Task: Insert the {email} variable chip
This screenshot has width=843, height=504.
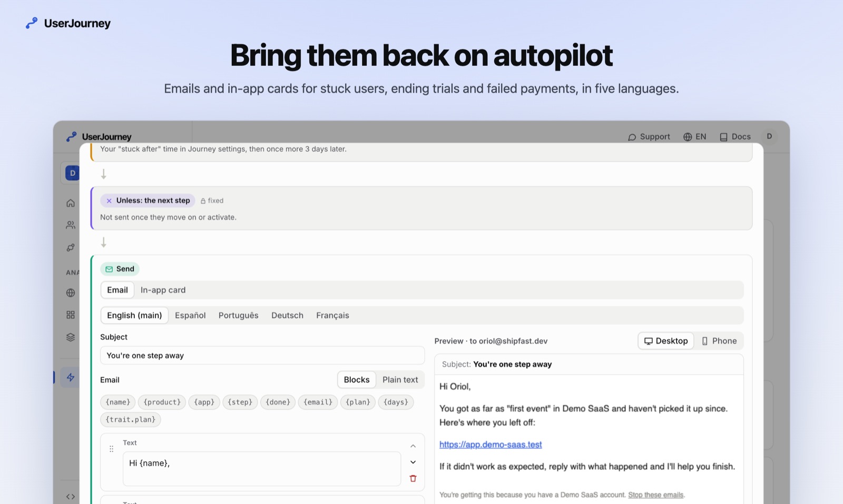Action: point(318,402)
